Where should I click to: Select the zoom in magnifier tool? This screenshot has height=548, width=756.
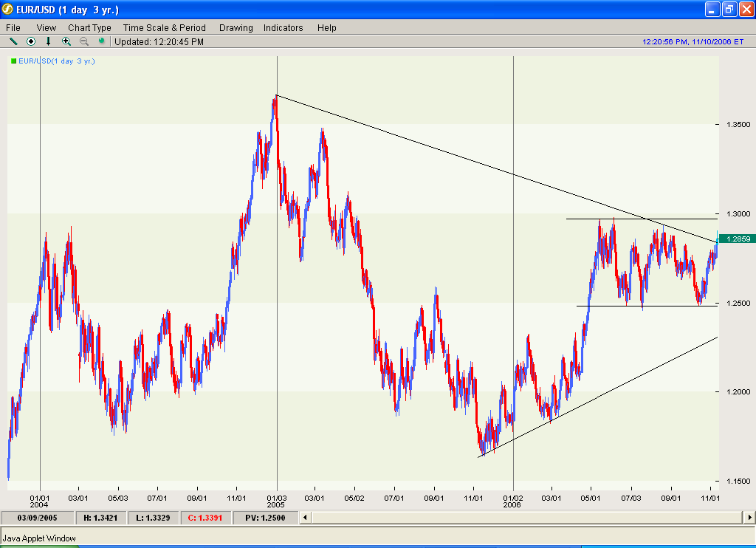66,41
